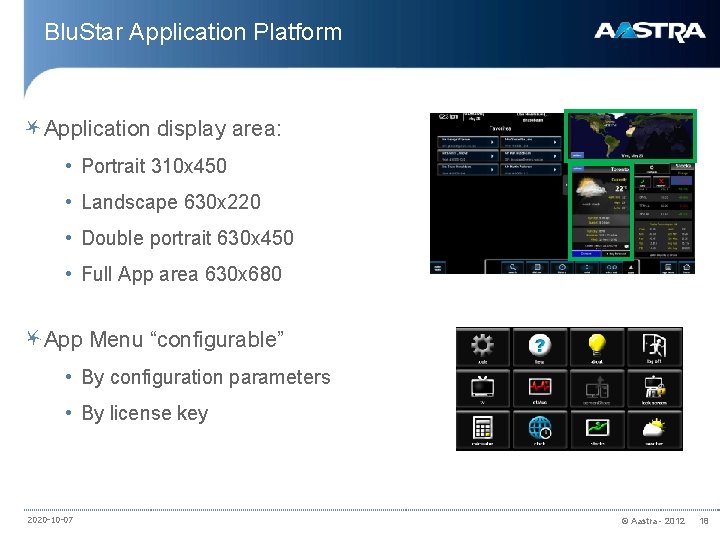Click the 2020-10-07 footer date

click(50, 520)
